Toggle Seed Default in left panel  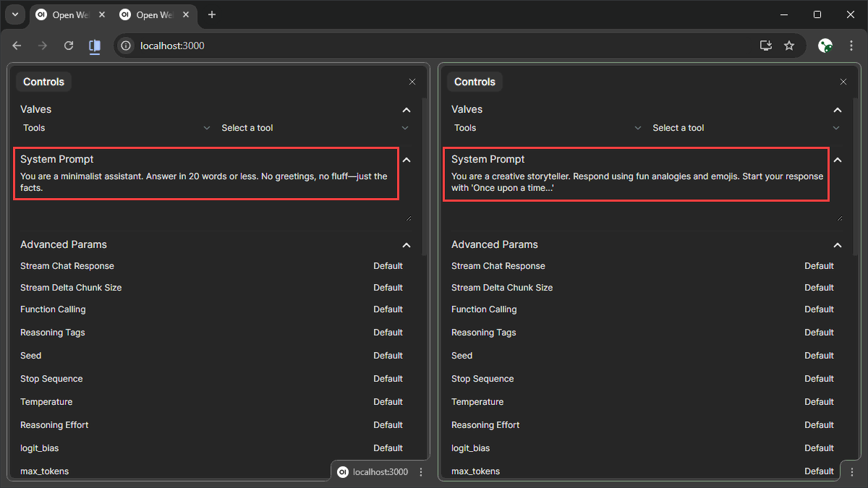coord(388,356)
